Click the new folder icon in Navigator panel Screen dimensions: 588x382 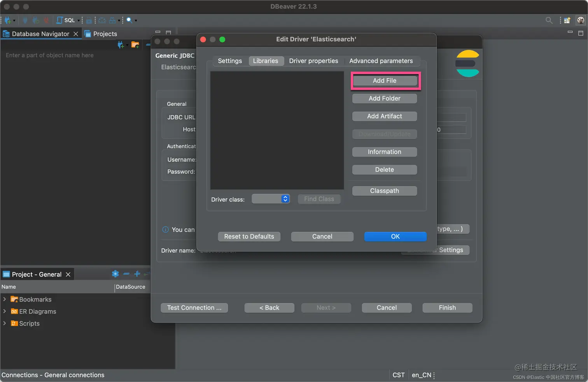135,45
